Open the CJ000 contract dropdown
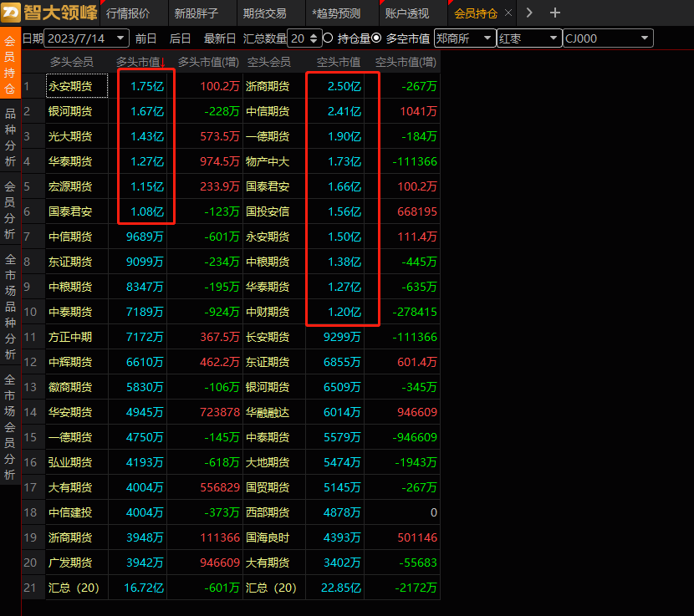This screenshot has height=616, width=694. click(608, 38)
